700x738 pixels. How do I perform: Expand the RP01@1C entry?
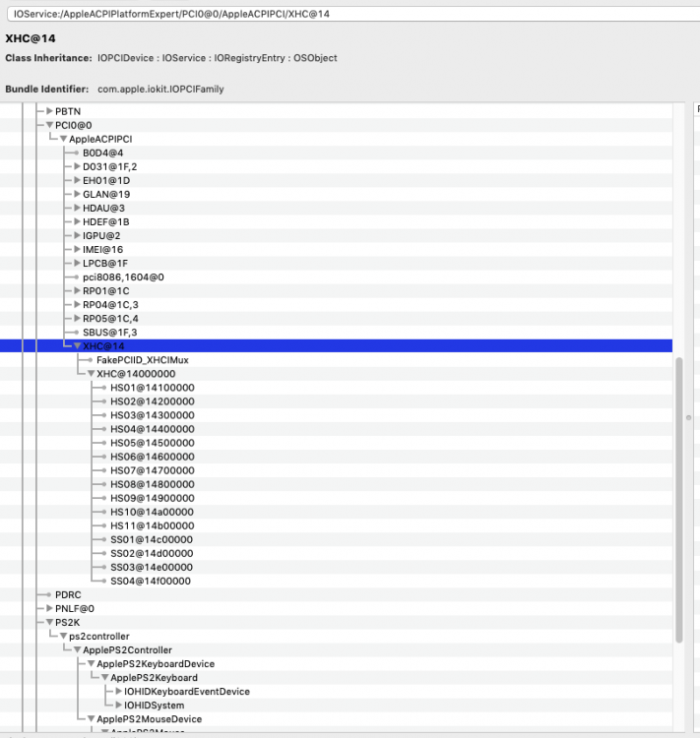[x=77, y=291]
